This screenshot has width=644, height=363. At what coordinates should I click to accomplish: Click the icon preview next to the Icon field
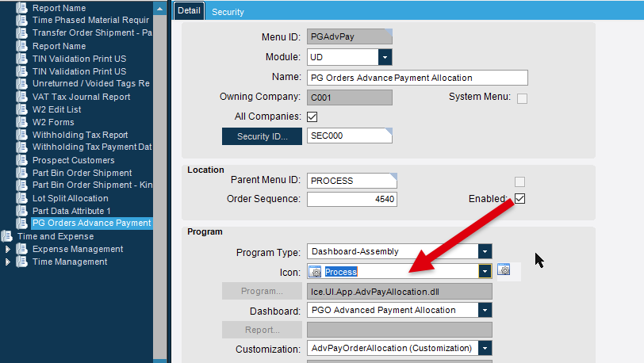(504, 269)
